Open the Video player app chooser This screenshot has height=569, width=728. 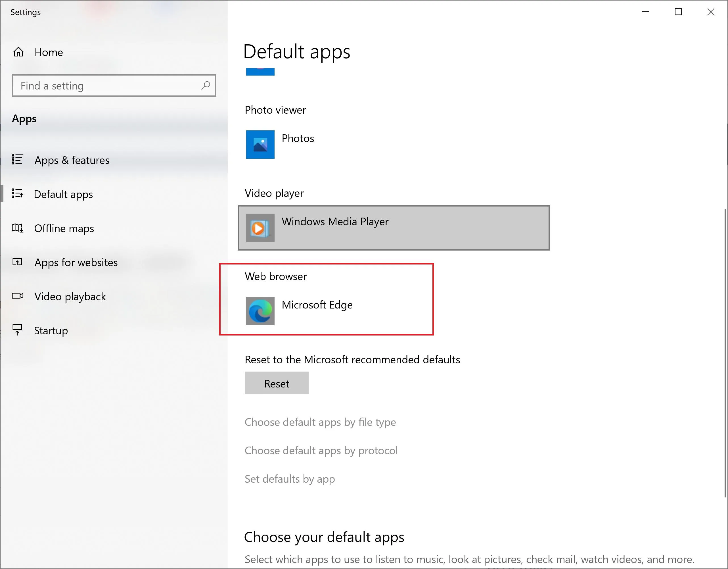coord(393,228)
